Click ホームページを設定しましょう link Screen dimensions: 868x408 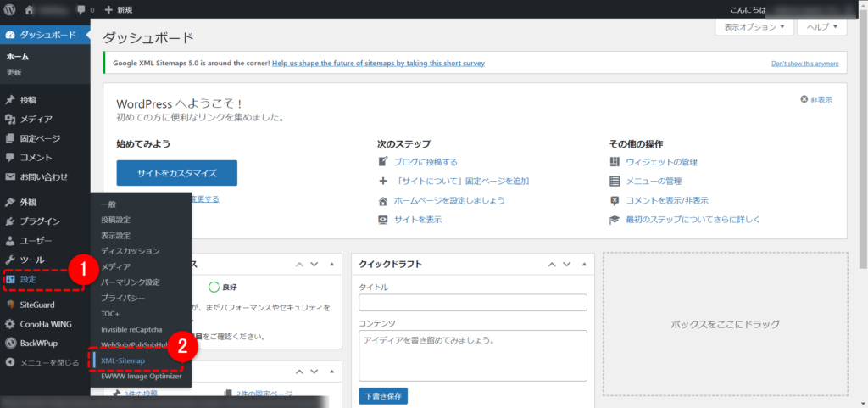[449, 200]
